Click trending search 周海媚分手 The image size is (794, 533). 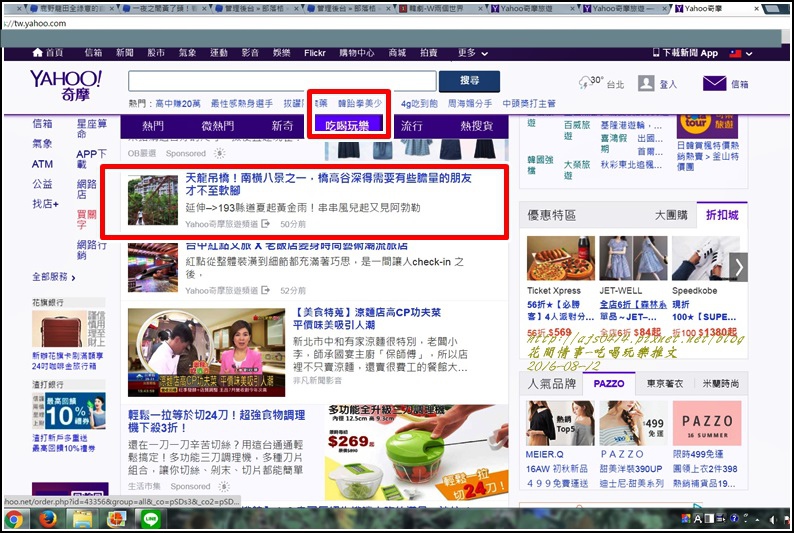pos(470,103)
